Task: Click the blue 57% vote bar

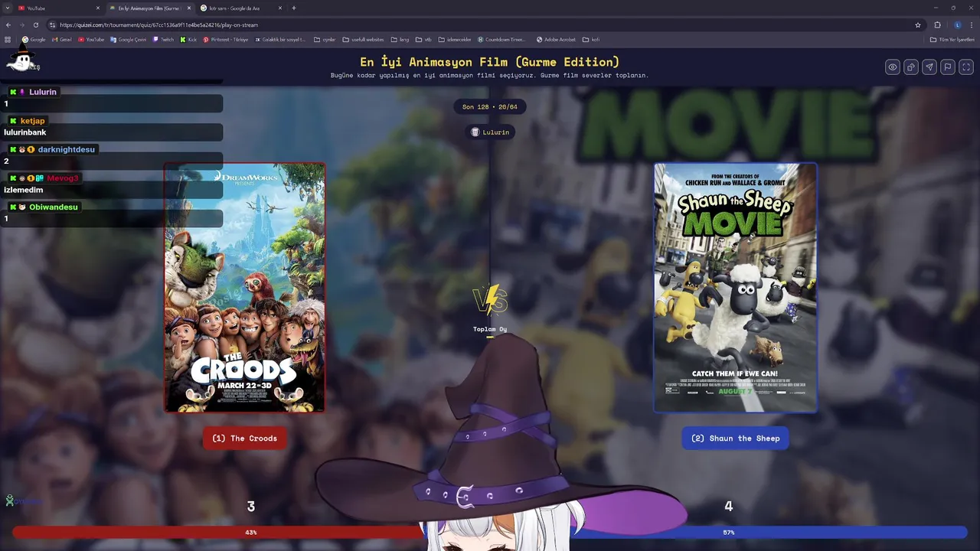Action: pos(769,532)
